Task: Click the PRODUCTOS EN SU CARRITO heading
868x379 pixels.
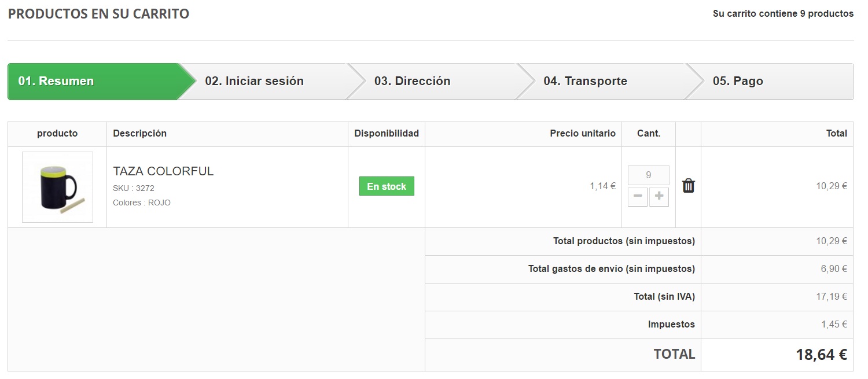Action: click(98, 14)
